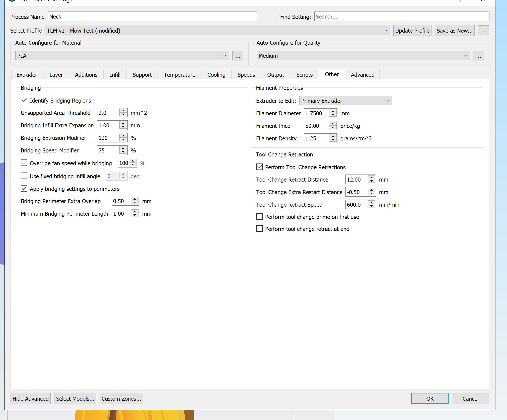The image size is (507, 420).
Task: Click the ellipsis button beside Save as New
Action: click(484, 31)
